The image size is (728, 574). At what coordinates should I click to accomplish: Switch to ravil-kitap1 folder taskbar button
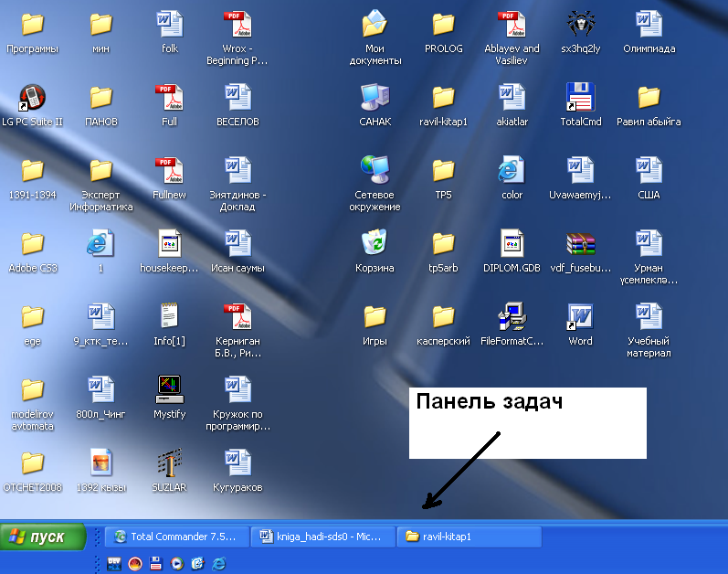pos(469,537)
